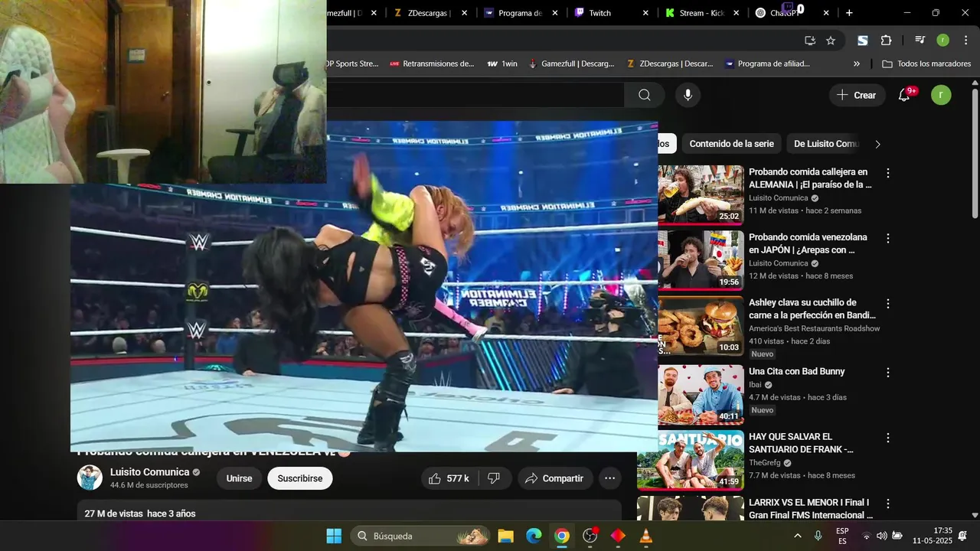Image resolution: width=980 pixels, height=551 pixels.
Task: Open File Explorer from taskbar
Action: tap(505, 536)
